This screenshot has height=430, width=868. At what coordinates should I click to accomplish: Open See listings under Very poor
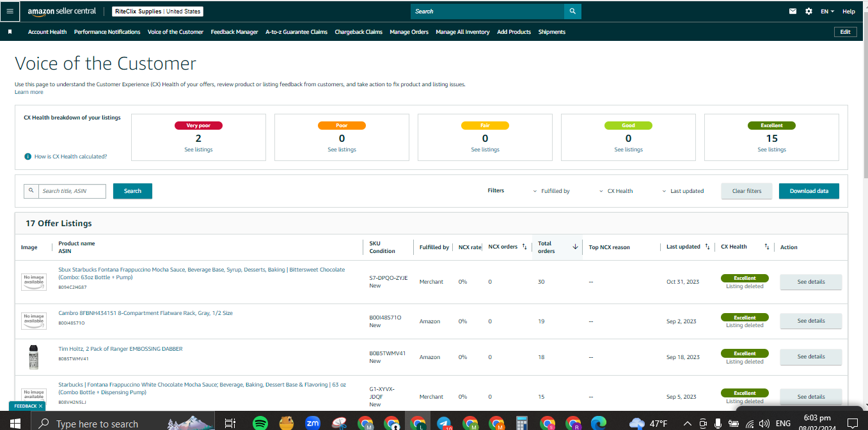pyautogui.click(x=198, y=150)
